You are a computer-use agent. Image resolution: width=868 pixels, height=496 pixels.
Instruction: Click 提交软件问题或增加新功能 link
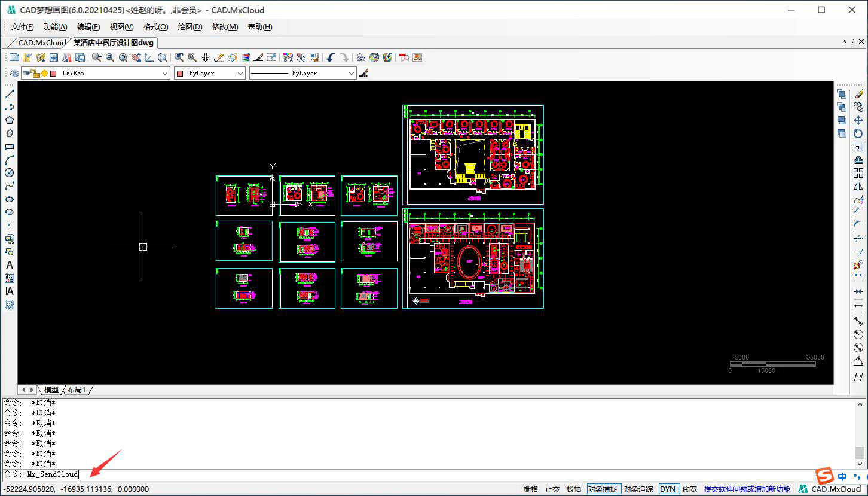tap(747, 489)
